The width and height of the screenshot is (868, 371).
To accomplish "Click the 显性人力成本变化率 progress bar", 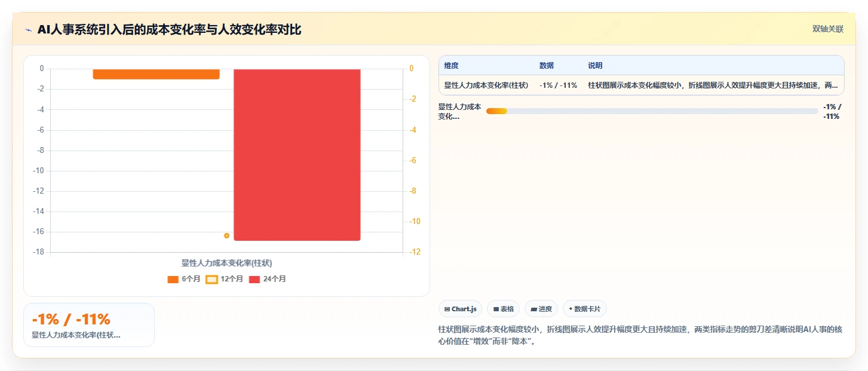I will (652, 111).
